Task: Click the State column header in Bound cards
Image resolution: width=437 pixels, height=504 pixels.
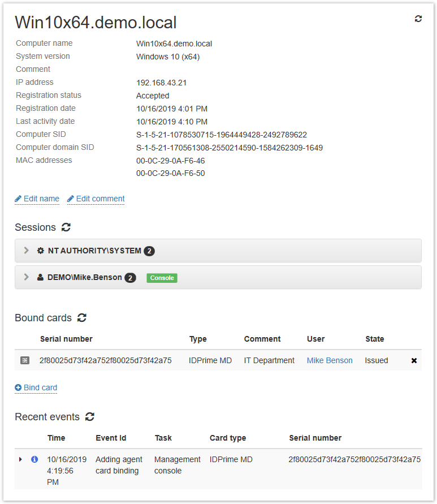Action: [374, 339]
